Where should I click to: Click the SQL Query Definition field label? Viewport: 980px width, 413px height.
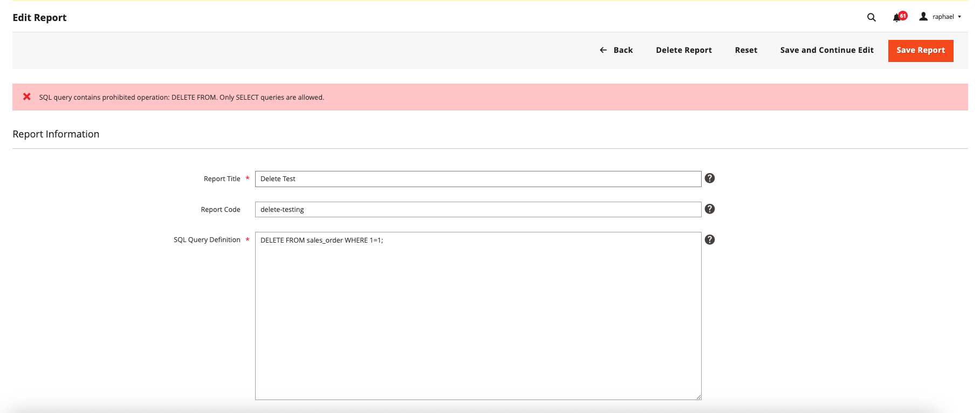pos(207,240)
